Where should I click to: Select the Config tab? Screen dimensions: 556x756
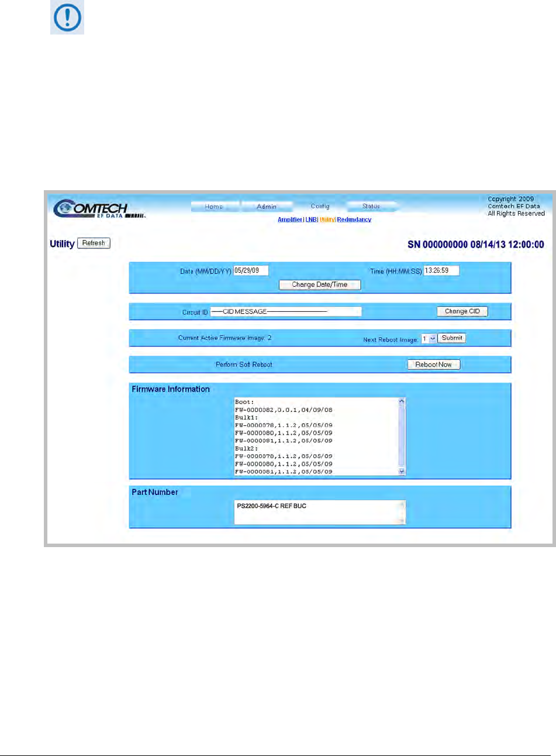pos(320,207)
